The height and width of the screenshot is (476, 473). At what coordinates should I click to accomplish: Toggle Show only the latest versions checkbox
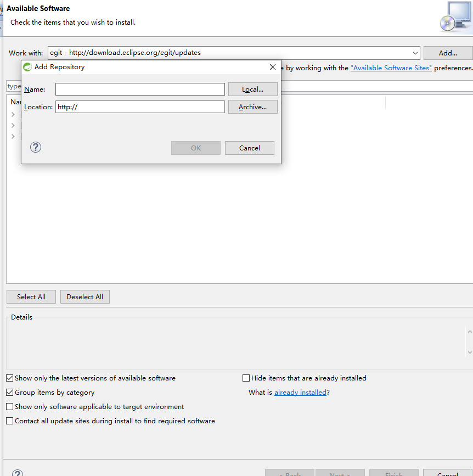(10, 378)
